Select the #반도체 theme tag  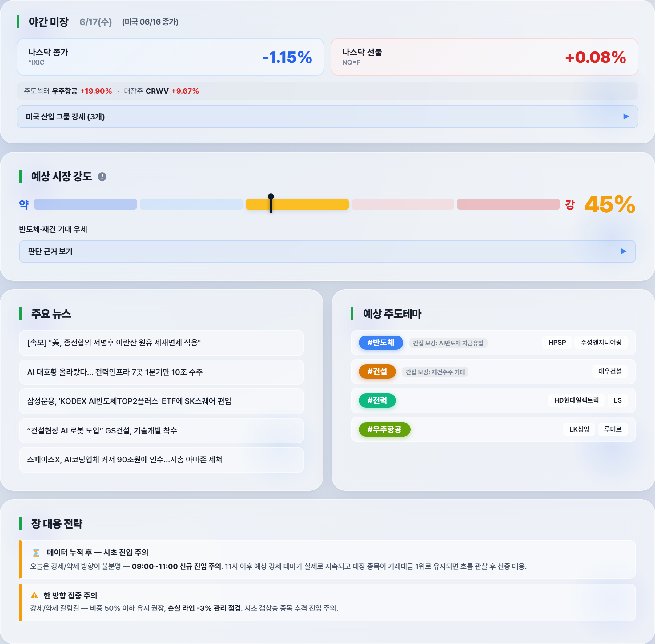pos(381,343)
